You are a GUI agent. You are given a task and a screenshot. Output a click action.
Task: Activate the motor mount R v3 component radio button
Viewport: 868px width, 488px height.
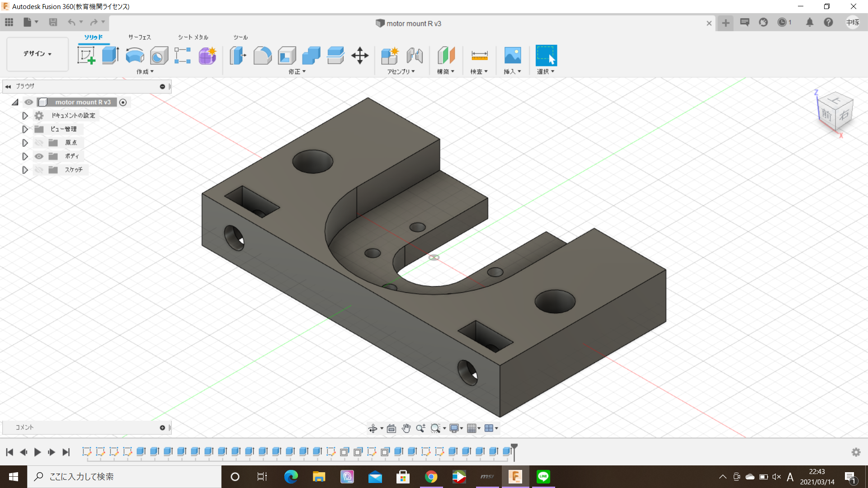tap(123, 103)
